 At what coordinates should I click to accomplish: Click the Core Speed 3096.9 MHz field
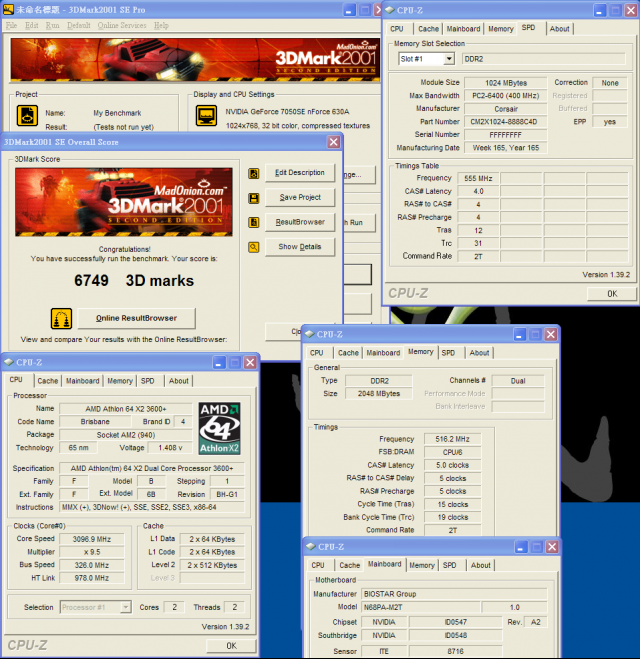[x=92, y=539]
